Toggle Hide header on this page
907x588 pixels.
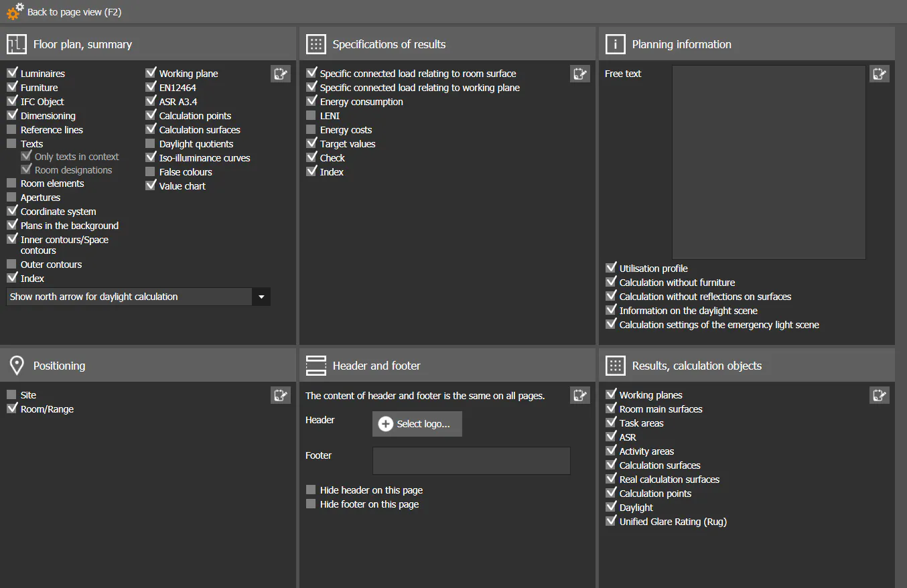311,490
